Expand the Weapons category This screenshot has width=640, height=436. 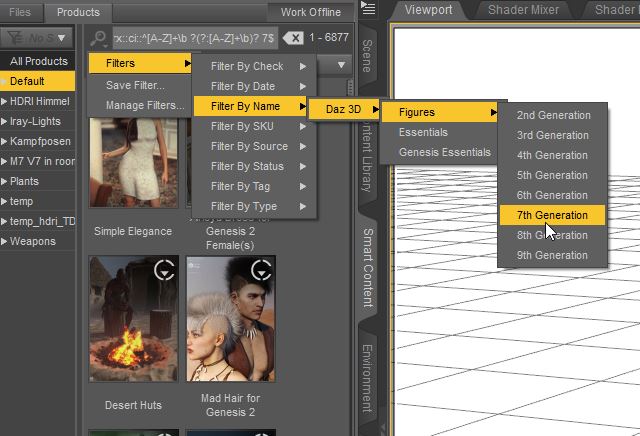[4, 241]
